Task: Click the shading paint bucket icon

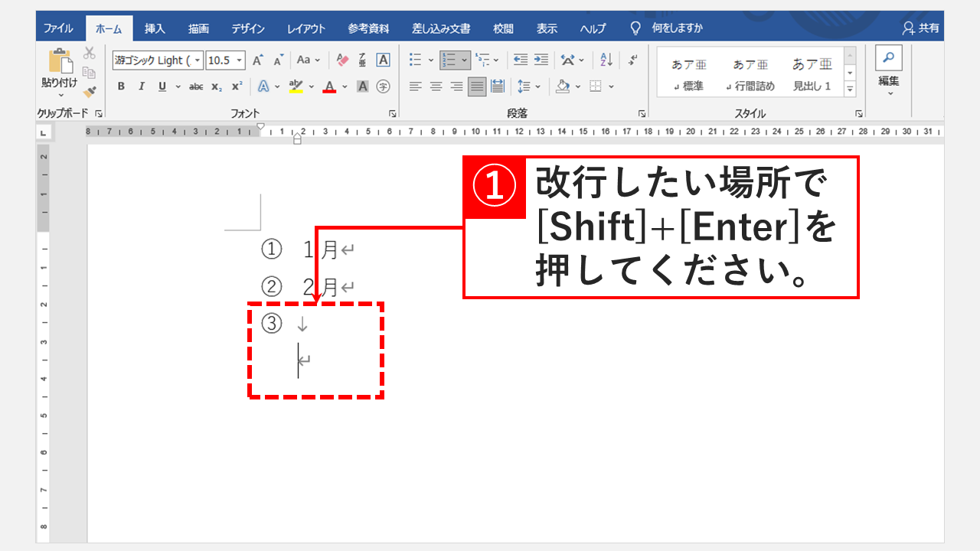Action: [x=563, y=86]
